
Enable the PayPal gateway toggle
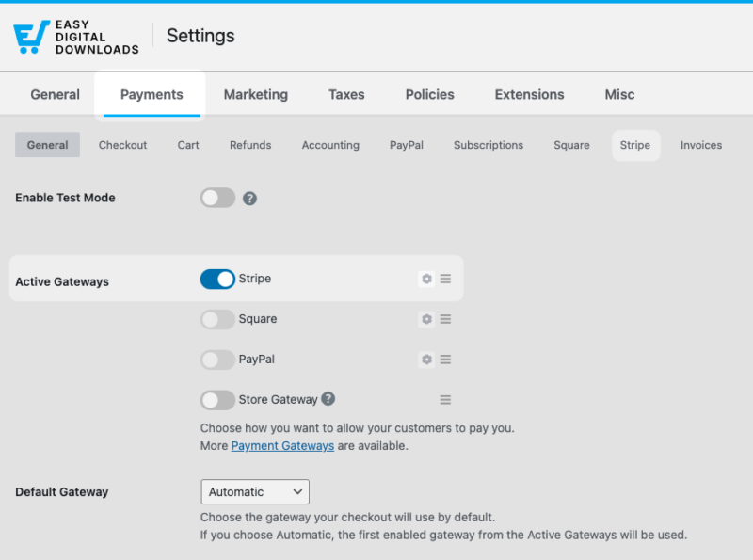click(x=217, y=360)
